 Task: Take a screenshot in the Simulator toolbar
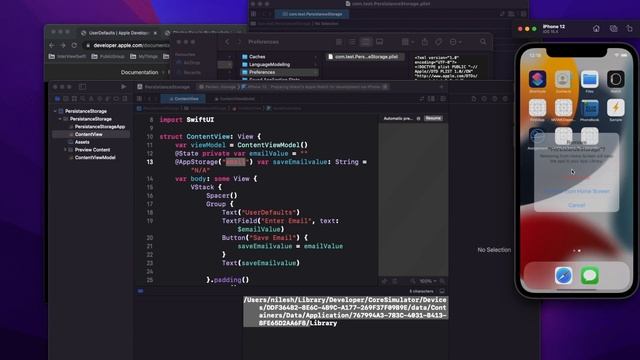point(613,29)
